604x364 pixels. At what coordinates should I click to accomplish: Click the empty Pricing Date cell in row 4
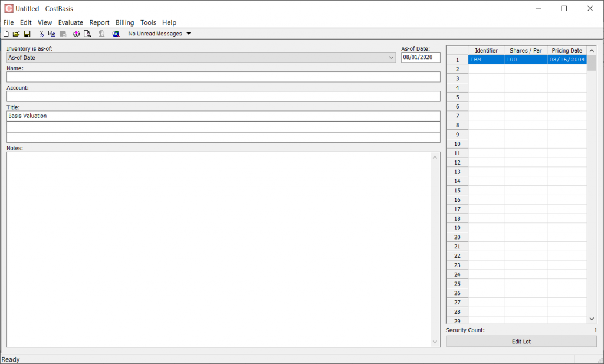(x=567, y=88)
